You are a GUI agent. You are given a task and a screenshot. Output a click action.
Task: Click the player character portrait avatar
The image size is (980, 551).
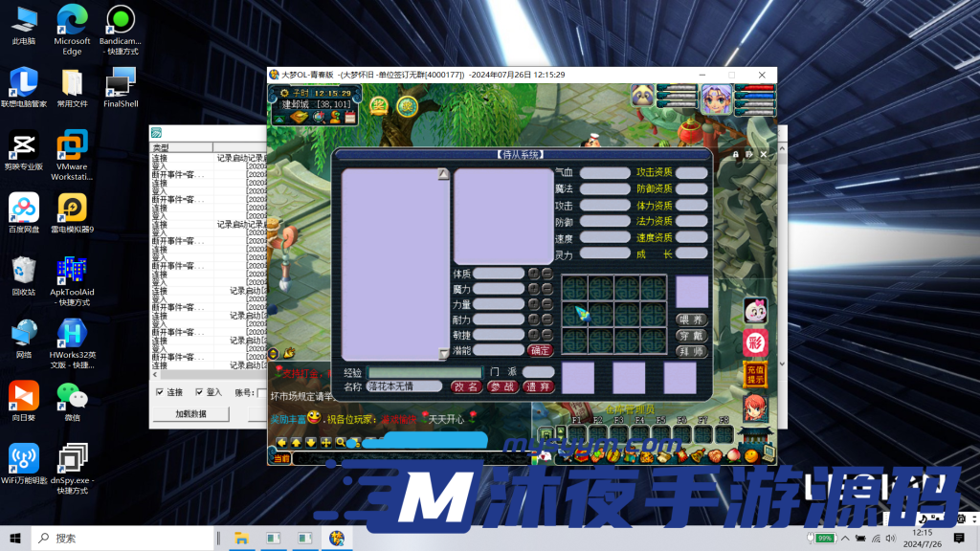717,100
